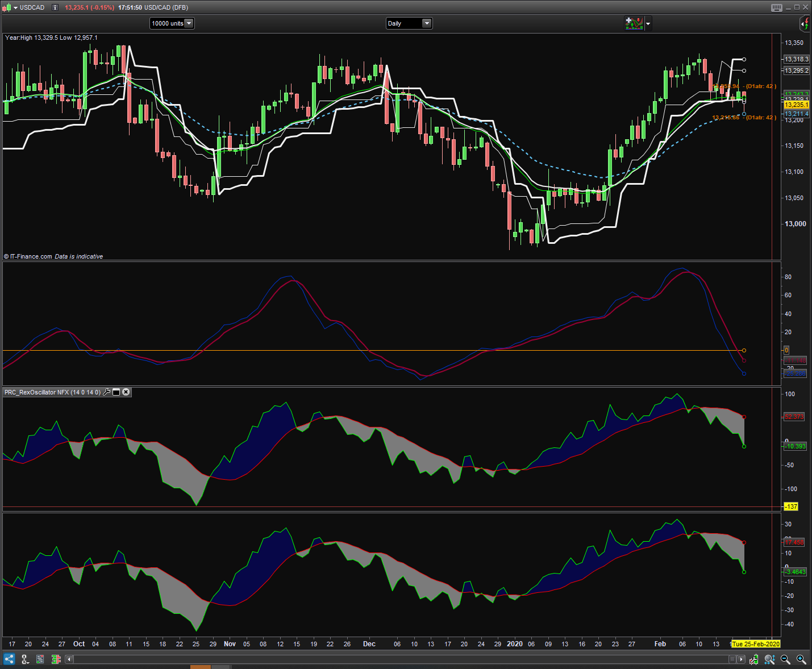The image size is (812, 669).
Task: Click the share icon in bottom-left corner
Action: click(x=9, y=659)
